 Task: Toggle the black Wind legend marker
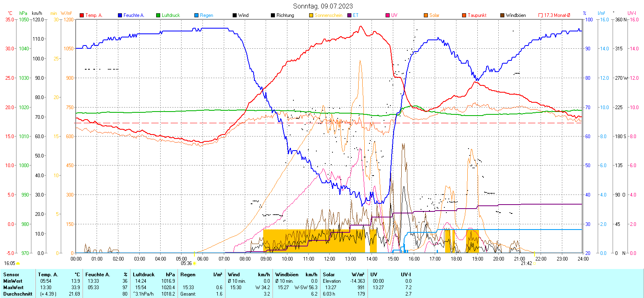click(x=235, y=15)
